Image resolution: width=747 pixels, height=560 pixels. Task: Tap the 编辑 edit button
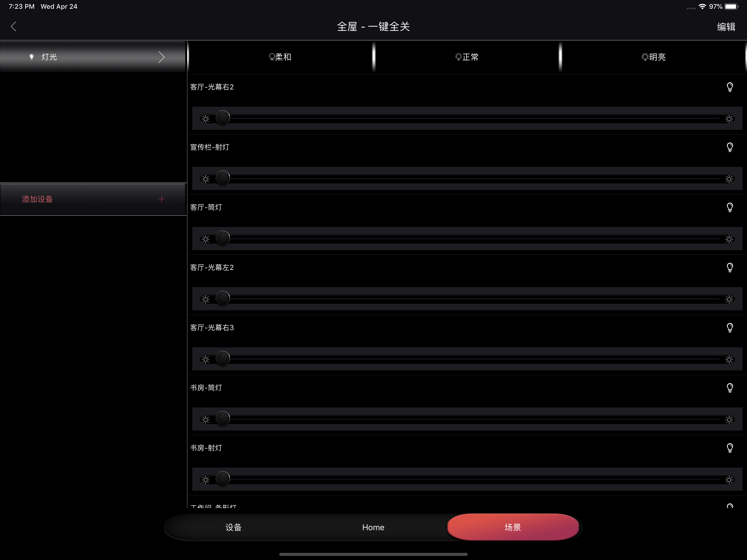click(726, 27)
